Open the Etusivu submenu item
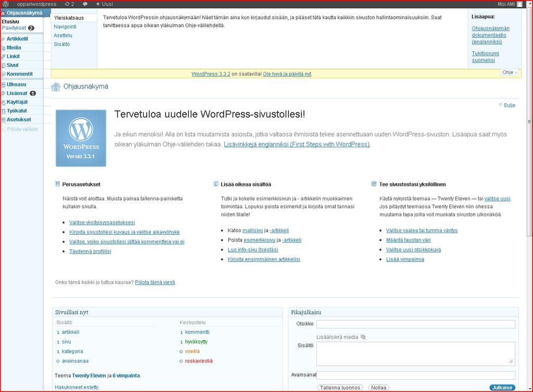 (x=10, y=21)
